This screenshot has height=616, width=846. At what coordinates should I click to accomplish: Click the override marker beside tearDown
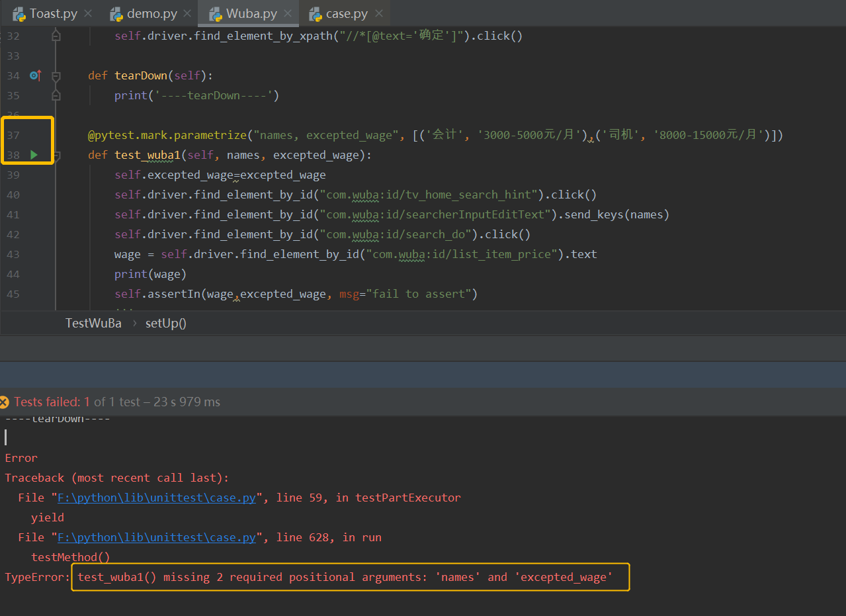pos(35,75)
